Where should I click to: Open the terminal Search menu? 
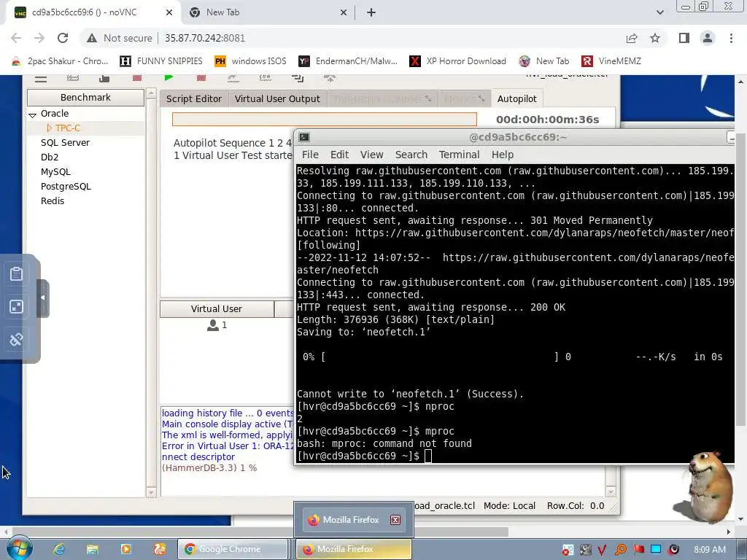point(411,155)
